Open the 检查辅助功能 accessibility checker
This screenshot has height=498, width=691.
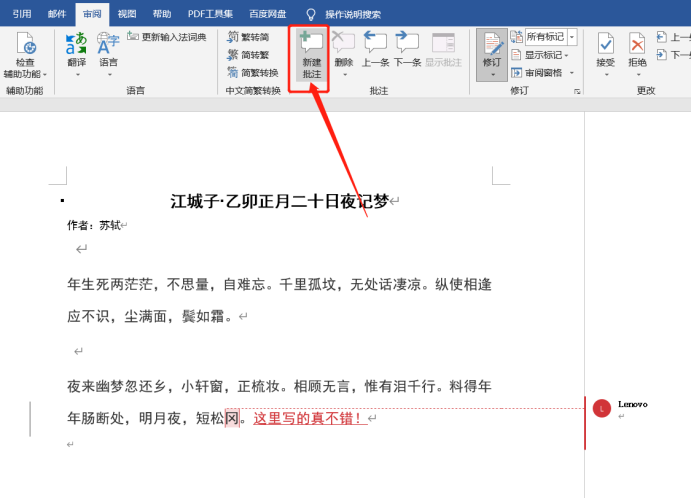tap(25, 55)
